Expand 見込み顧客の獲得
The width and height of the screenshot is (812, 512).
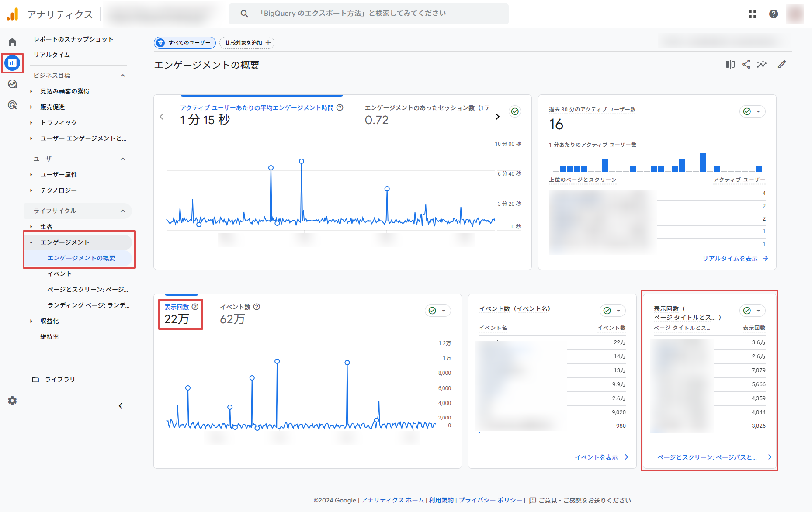pyautogui.click(x=31, y=91)
